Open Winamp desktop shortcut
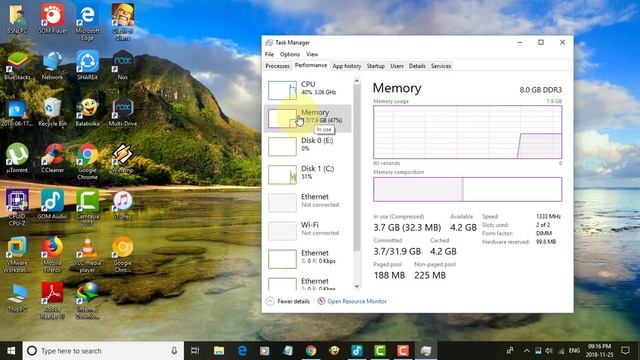 (123, 159)
